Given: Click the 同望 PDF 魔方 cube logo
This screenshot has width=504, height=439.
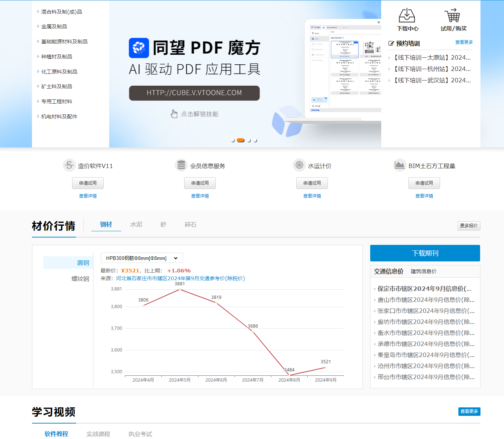Looking at the screenshot, I should tap(139, 48).
